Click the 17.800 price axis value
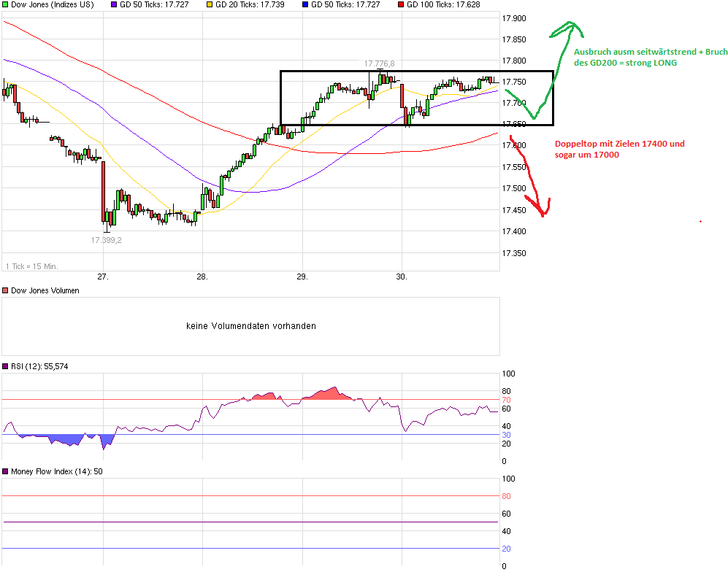Screen dimensions: 728x572 [x=514, y=61]
